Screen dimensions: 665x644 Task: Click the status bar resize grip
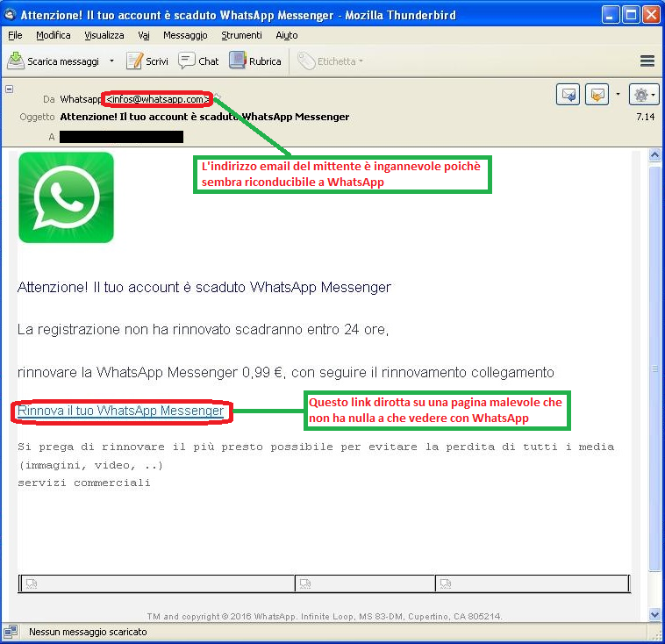click(x=655, y=634)
